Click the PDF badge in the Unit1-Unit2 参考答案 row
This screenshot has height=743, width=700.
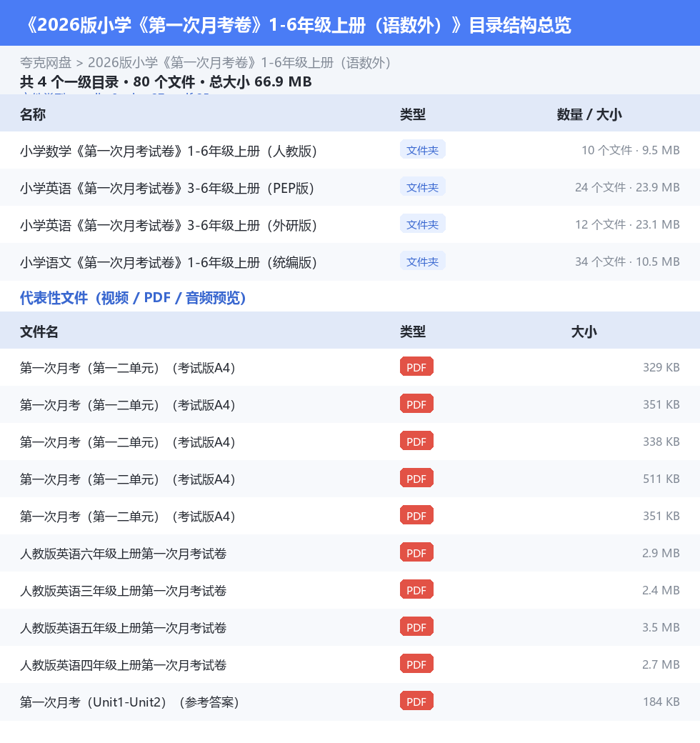416,701
